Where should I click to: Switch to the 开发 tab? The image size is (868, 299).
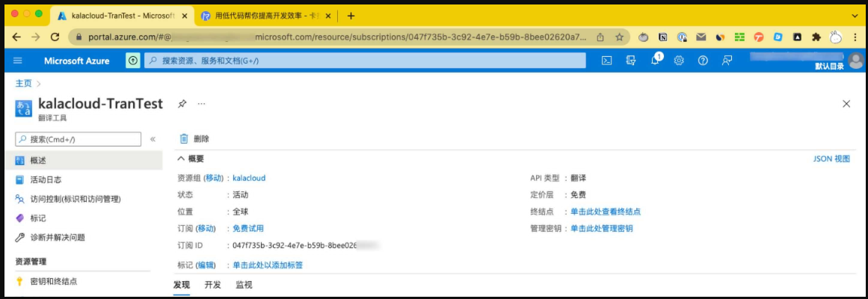212,285
